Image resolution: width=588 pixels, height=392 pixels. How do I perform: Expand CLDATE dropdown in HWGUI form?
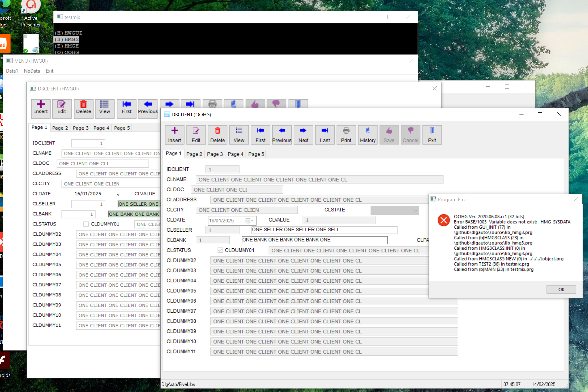[x=118, y=194]
